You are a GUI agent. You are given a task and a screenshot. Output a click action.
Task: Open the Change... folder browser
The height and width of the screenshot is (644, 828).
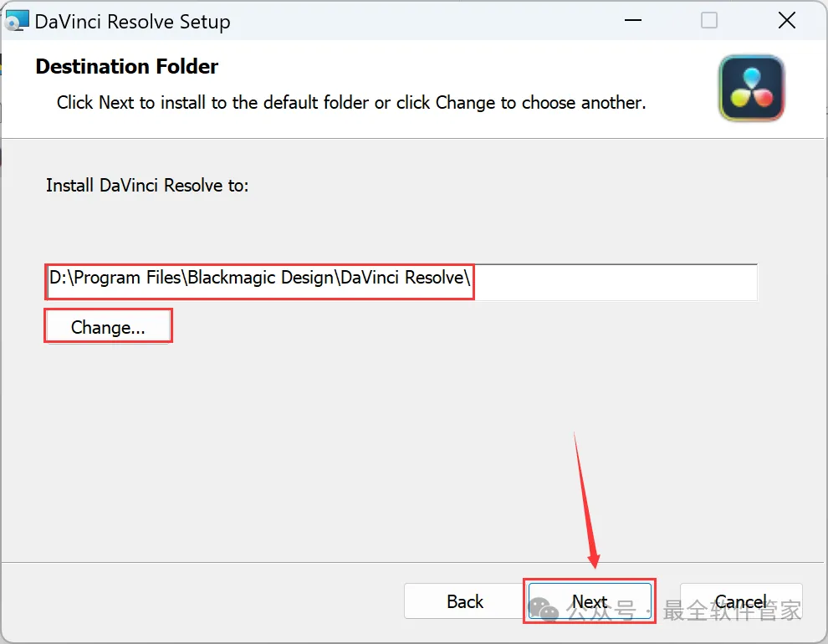(108, 327)
